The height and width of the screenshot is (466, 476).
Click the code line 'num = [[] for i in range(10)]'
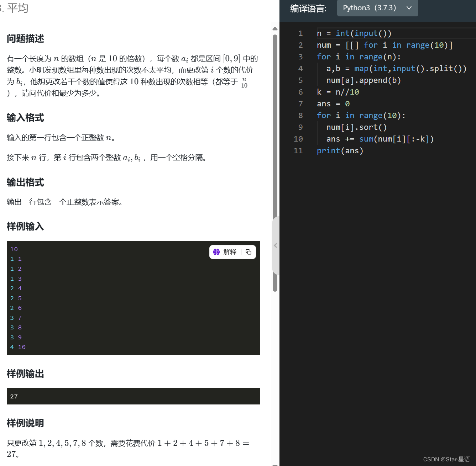coord(385,45)
